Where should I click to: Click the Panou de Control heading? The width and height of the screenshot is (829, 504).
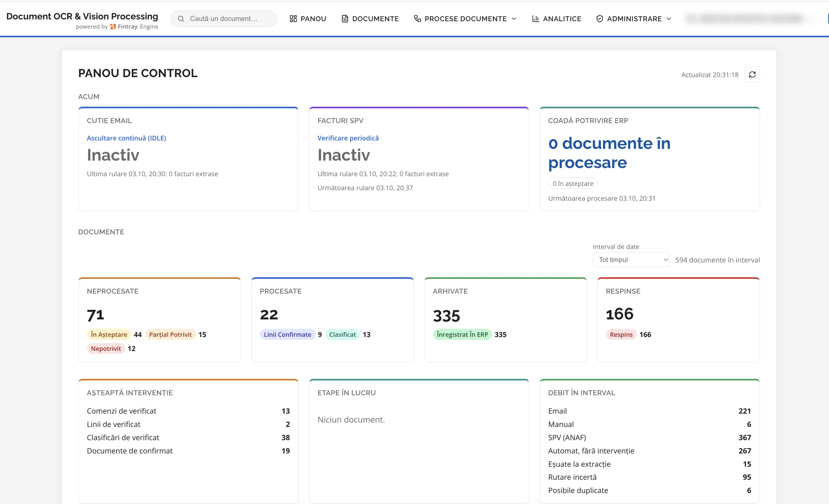(138, 73)
